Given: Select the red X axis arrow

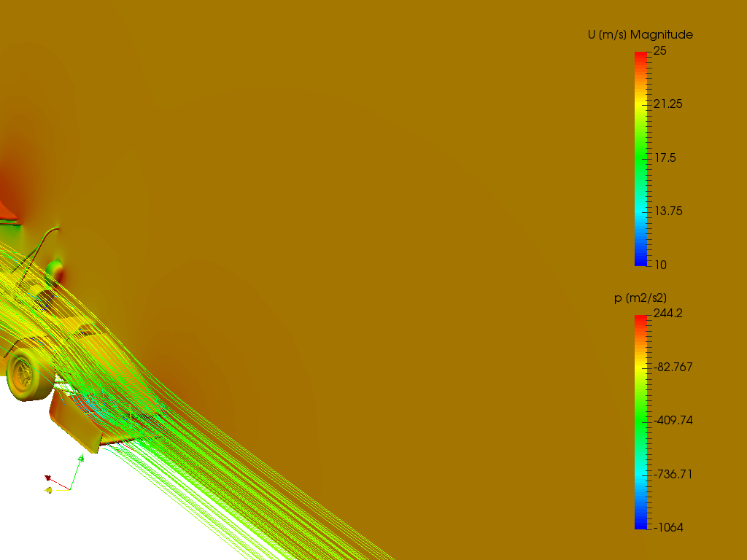Looking at the screenshot, I should pyautogui.click(x=47, y=478).
